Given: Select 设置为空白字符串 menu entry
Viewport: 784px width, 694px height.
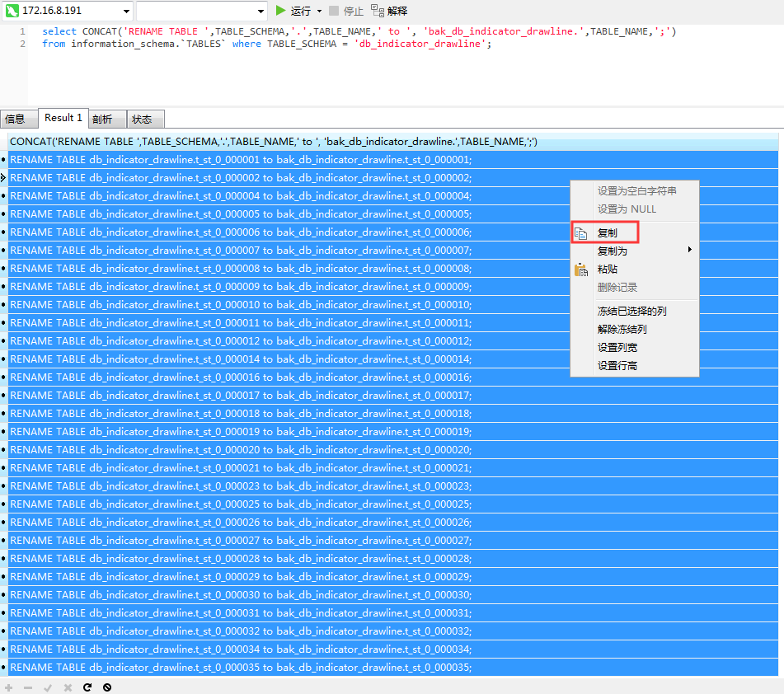Looking at the screenshot, I should [635, 191].
